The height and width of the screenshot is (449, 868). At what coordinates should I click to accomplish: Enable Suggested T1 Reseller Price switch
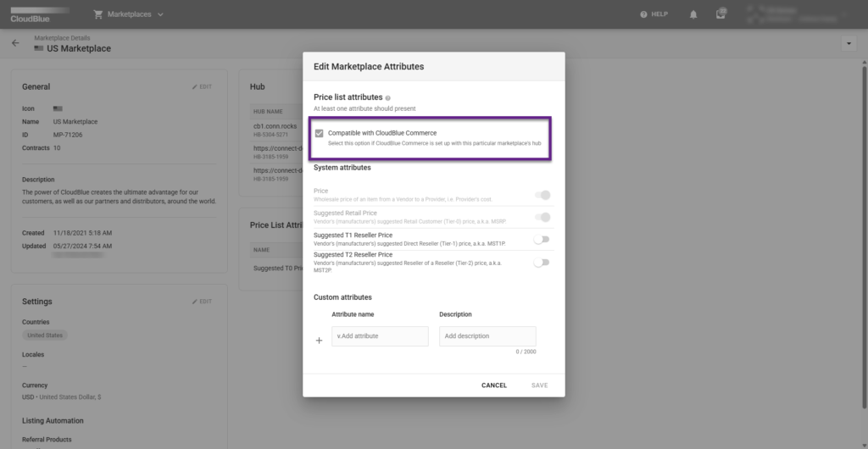coord(542,240)
